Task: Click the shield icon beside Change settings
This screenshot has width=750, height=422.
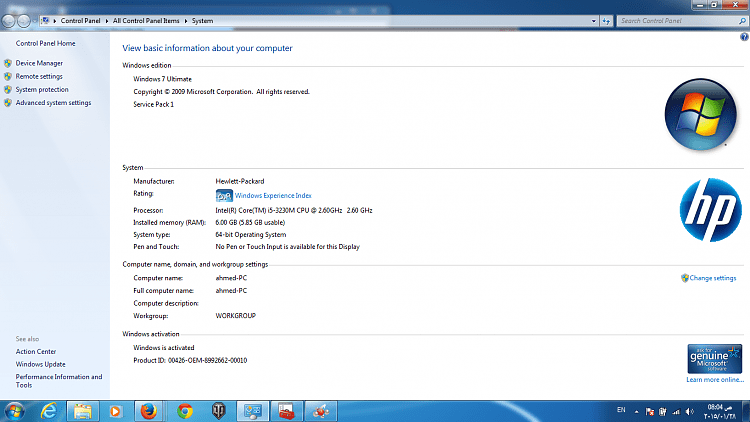Action: [684, 278]
